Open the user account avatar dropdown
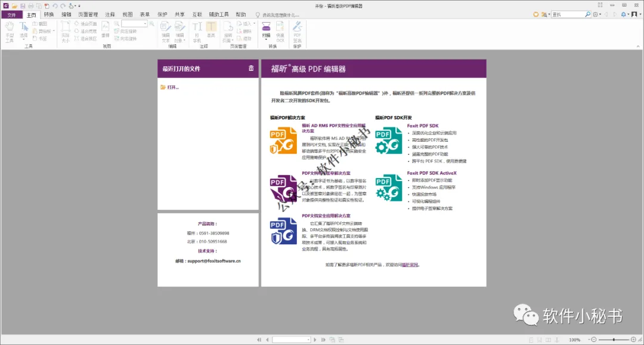 pos(636,14)
